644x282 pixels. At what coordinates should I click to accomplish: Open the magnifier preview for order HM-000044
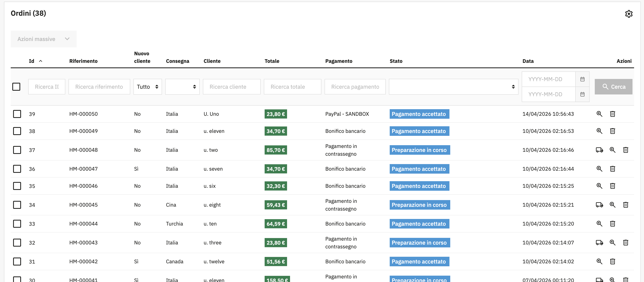(x=599, y=224)
